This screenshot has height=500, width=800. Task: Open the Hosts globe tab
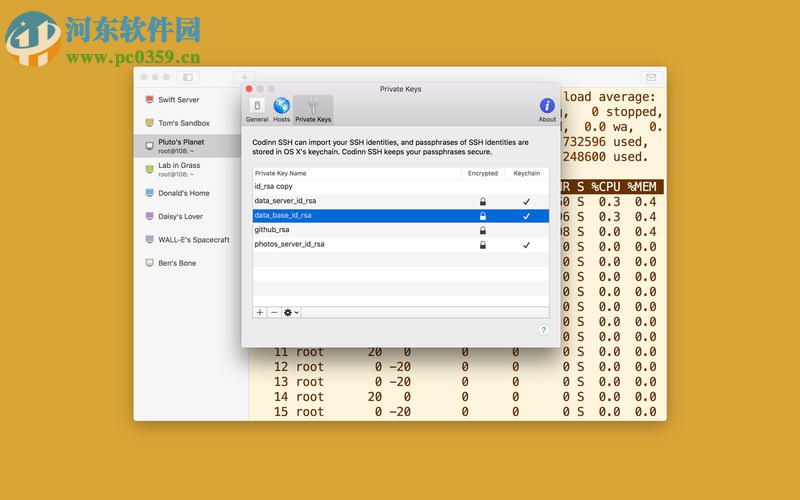(x=281, y=110)
